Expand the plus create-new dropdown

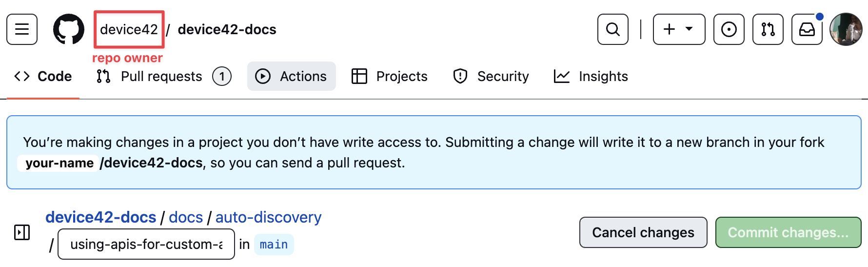click(x=679, y=29)
